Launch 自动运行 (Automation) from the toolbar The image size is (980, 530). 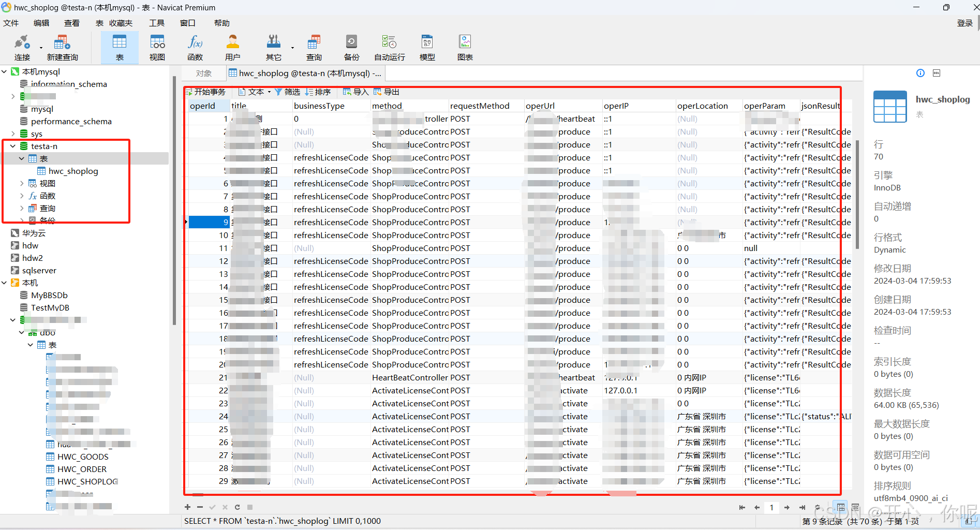389,47
